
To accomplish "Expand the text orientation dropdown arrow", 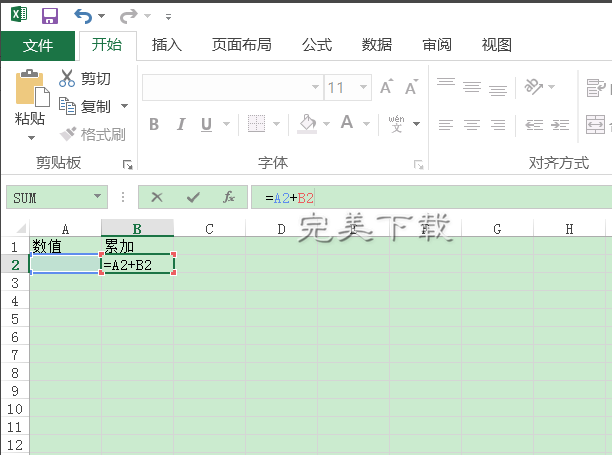I will tap(552, 87).
